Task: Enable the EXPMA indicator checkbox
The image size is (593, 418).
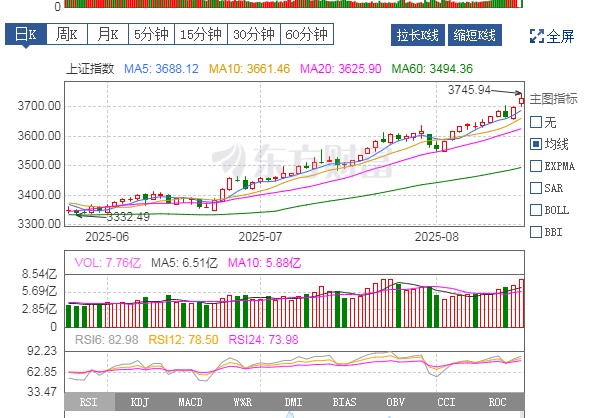Action: (x=536, y=166)
